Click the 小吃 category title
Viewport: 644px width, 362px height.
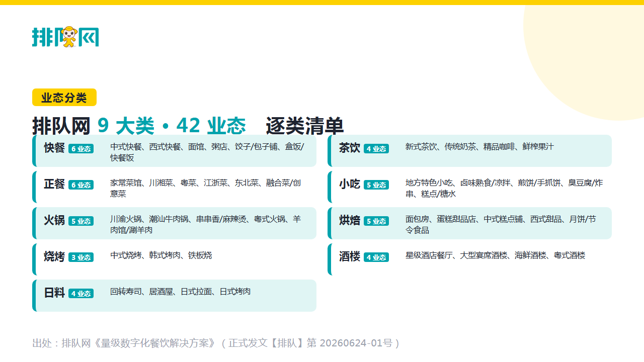350,185
